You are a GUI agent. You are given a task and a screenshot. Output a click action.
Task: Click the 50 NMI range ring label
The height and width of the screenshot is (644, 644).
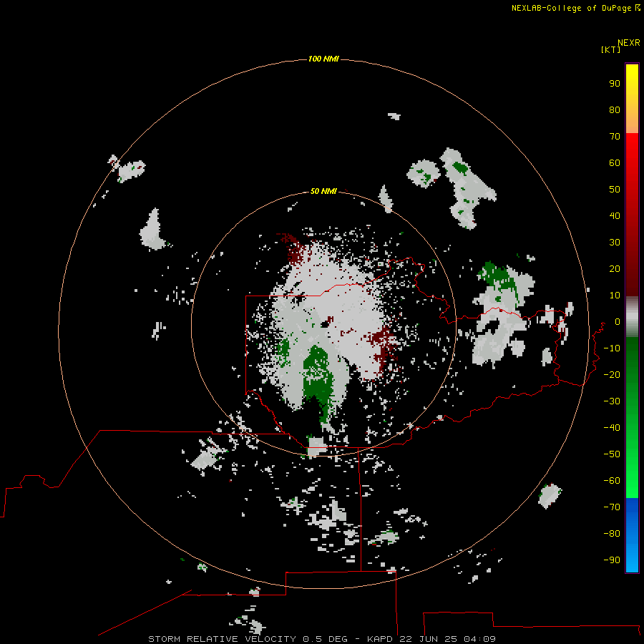pyautogui.click(x=323, y=191)
